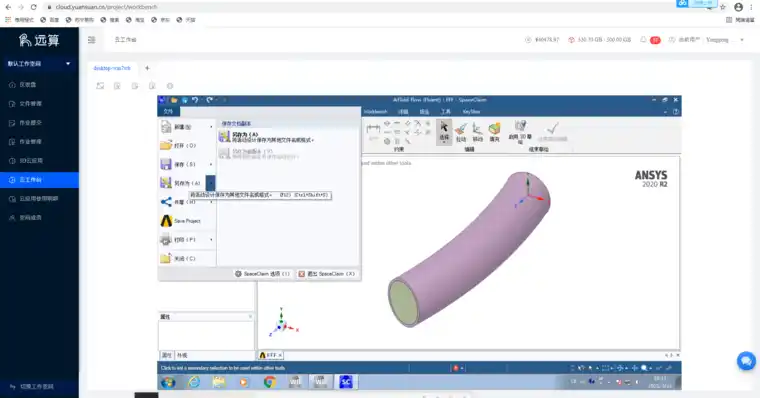Click the orientation axis triad in viewport corner
This screenshot has width=760, height=398.
point(284,323)
